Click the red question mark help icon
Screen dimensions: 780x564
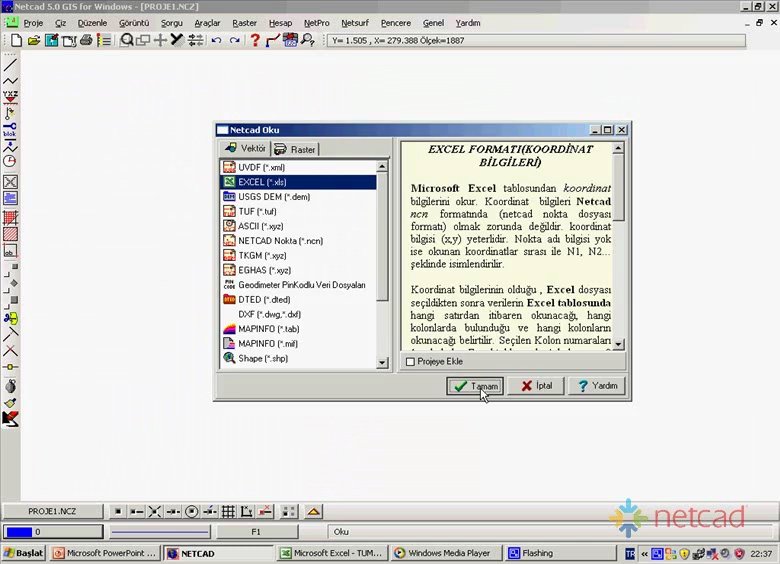(x=255, y=40)
